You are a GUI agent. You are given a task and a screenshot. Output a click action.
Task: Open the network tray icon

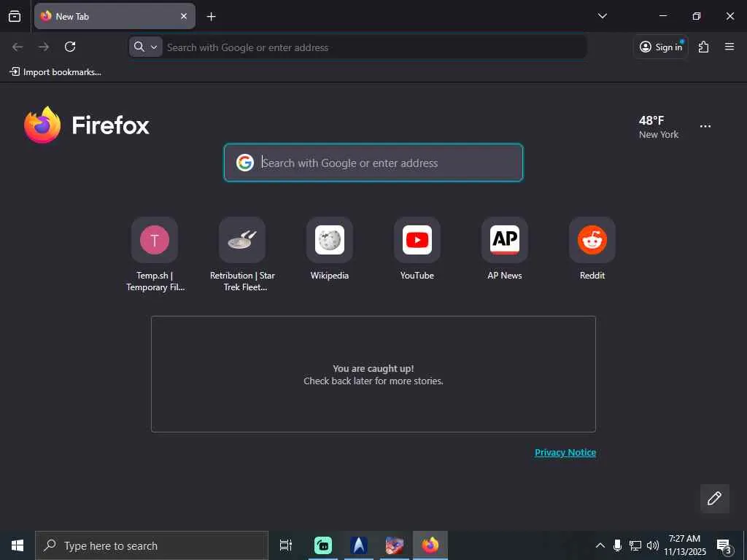tap(635, 545)
